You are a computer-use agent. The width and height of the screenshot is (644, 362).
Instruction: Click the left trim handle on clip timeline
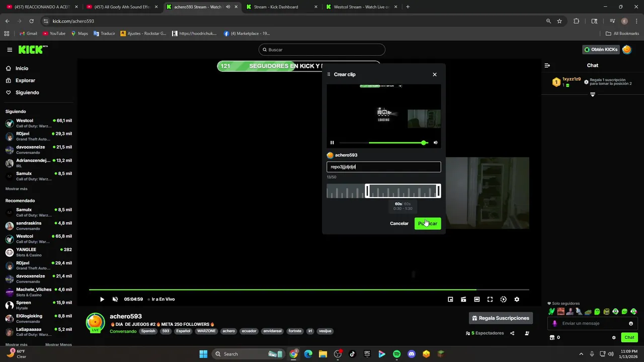pos(367,191)
